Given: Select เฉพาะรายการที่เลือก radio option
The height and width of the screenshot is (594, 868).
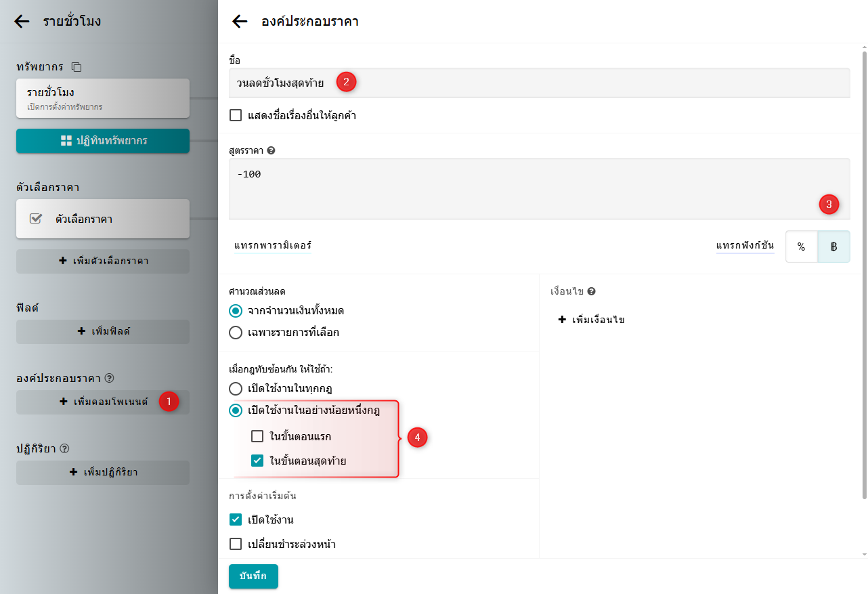Looking at the screenshot, I should (x=236, y=333).
